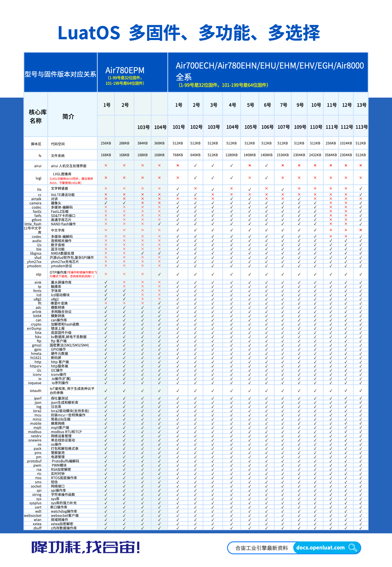Select the lvgl library row name

pyautogui.click(x=38, y=178)
